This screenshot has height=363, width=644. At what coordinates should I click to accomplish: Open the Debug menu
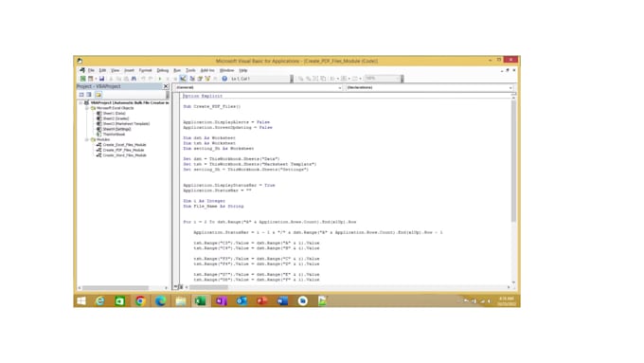[163, 71]
